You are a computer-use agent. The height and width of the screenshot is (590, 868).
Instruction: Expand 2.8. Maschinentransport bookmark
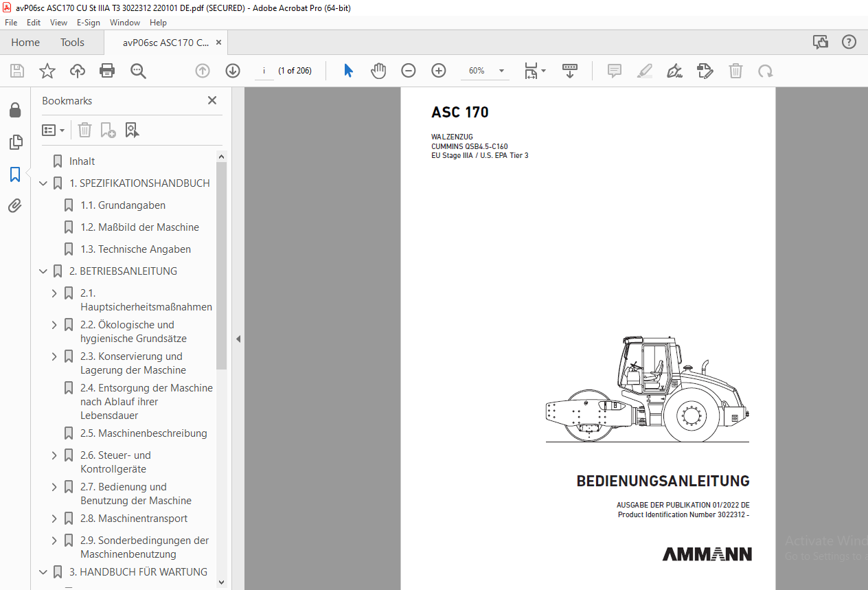pos(54,519)
